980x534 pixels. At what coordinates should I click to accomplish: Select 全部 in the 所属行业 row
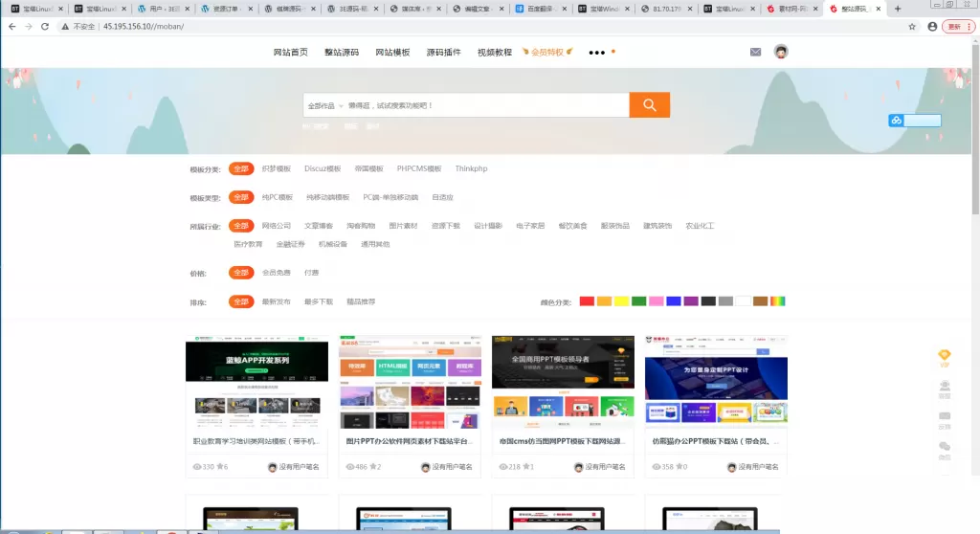click(240, 226)
